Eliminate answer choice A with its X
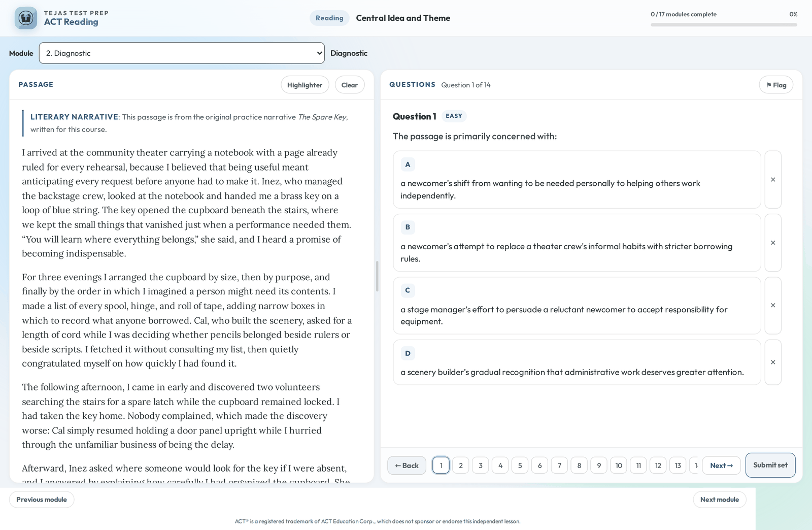The image size is (812, 530). click(773, 180)
